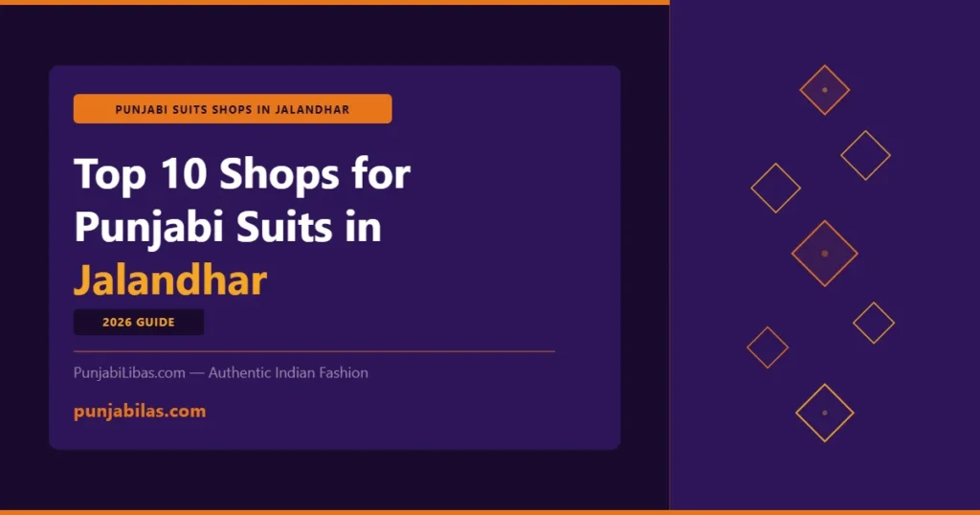Click the orange 'Jalandhar' heading word

pyautogui.click(x=170, y=280)
